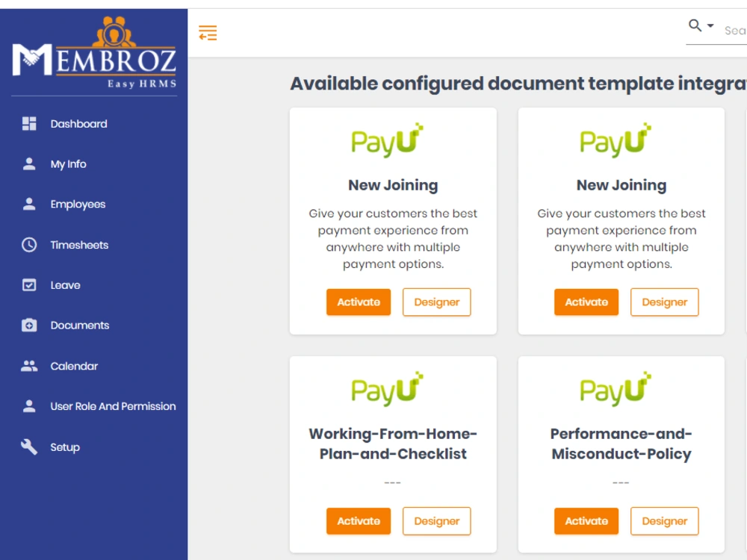The width and height of the screenshot is (747, 560).
Task: Click the My Info person icon
Action: click(29, 164)
